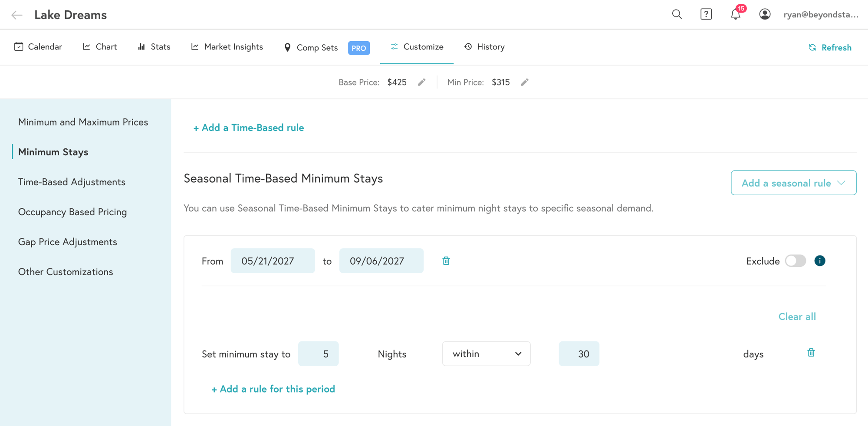Toggle the Exclude switch
Viewport: 868px width, 426px height.
pos(796,261)
